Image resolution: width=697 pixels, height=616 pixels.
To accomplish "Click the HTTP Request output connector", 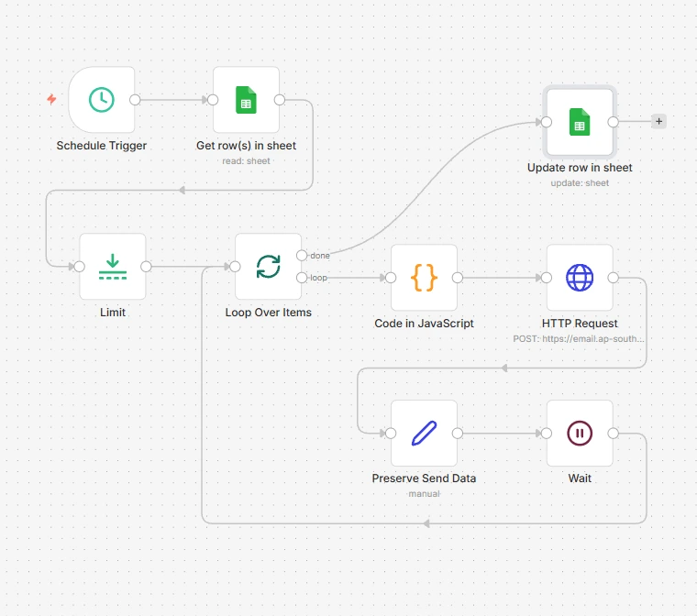I will (x=614, y=278).
